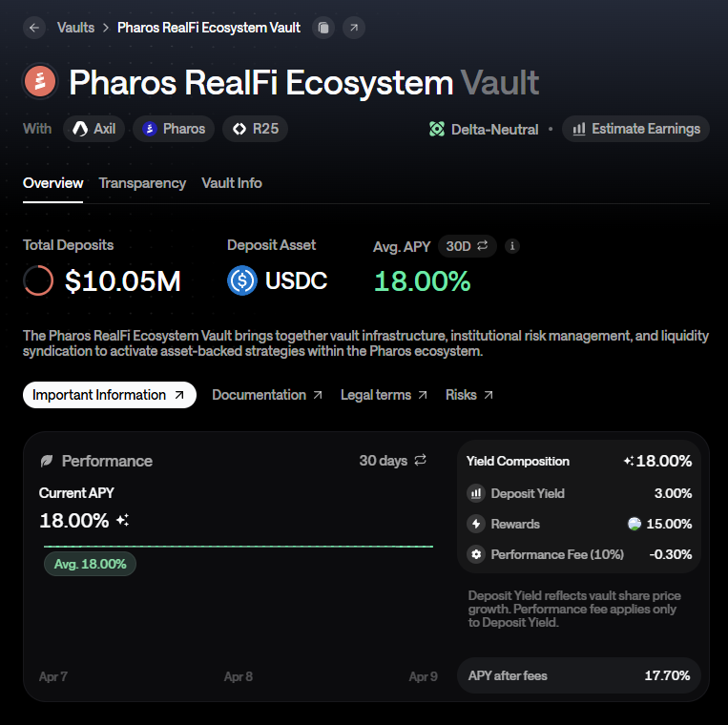Click the Rewards lightning bolt icon
728x725 pixels.
pyautogui.click(x=476, y=524)
